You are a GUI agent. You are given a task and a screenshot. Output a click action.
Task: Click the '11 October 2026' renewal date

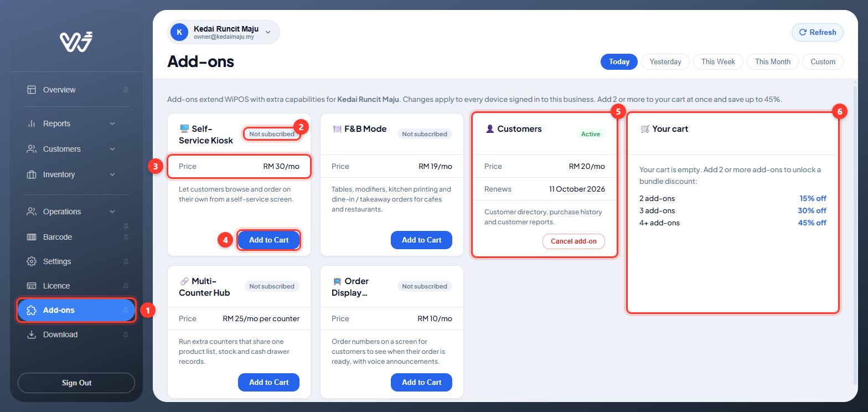(x=577, y=189)
